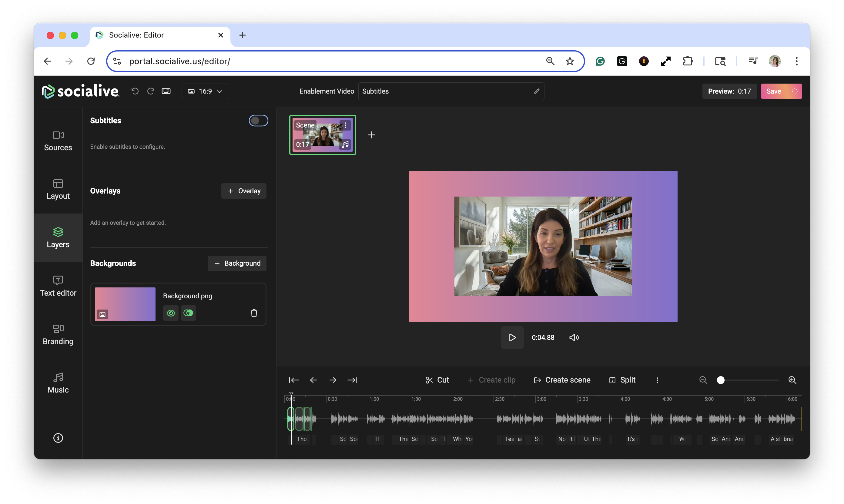
Task: Delete Background.png with trash icon
Action: coord(254,313)
